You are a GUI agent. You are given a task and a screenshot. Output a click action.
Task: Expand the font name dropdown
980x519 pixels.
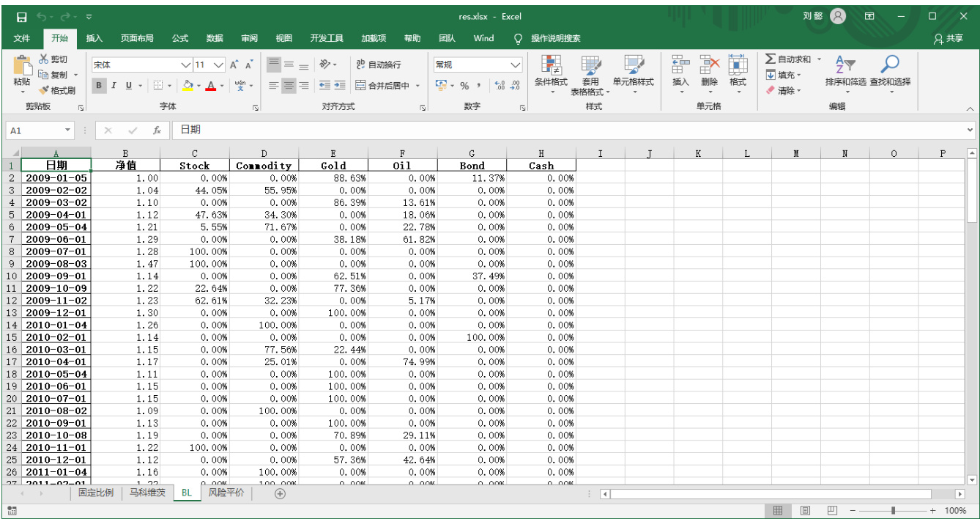185,65
